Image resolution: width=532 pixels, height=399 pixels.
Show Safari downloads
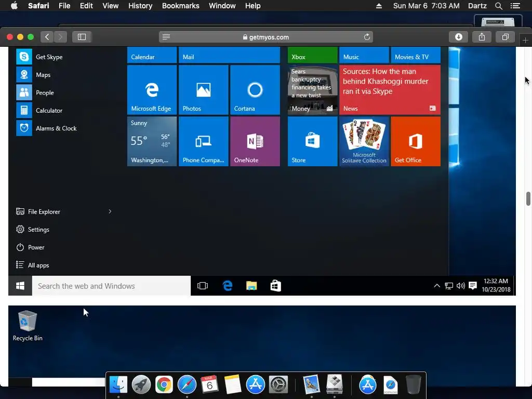pos(458,37)
